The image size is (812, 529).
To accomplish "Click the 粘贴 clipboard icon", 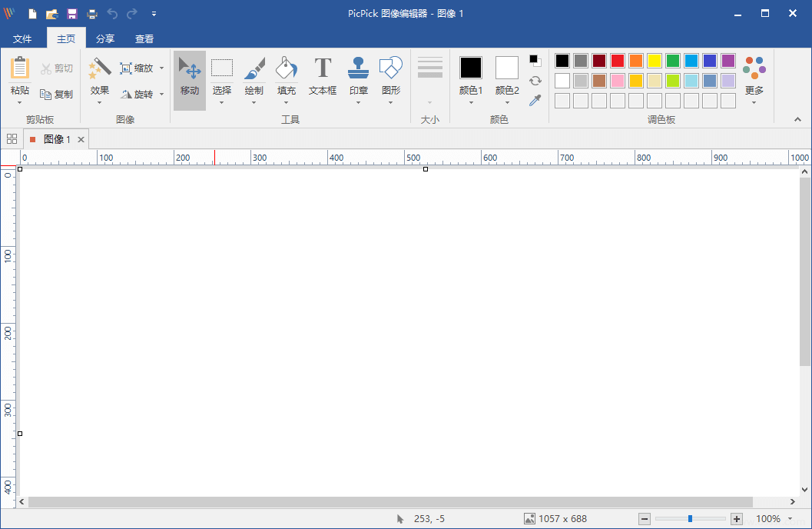I will coord(20,68).
